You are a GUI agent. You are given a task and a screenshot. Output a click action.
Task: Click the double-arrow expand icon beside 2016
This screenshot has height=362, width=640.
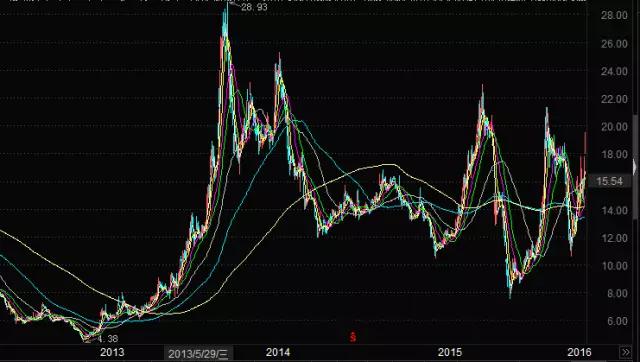[626, 352]
